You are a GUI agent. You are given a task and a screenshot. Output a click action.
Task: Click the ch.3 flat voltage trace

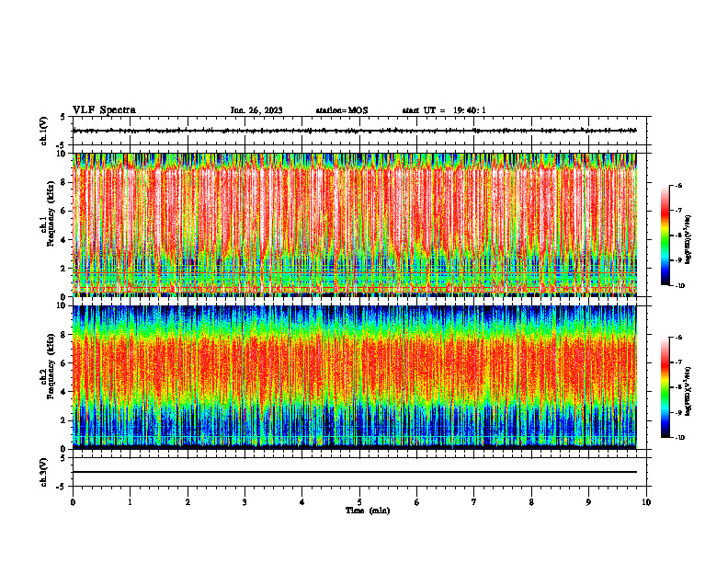[355, 472]
